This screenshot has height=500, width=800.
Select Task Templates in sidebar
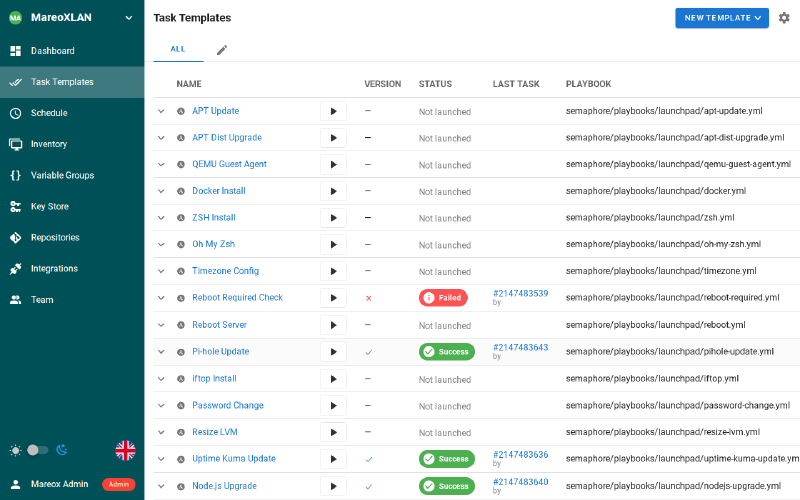click(x=72, y=82)
